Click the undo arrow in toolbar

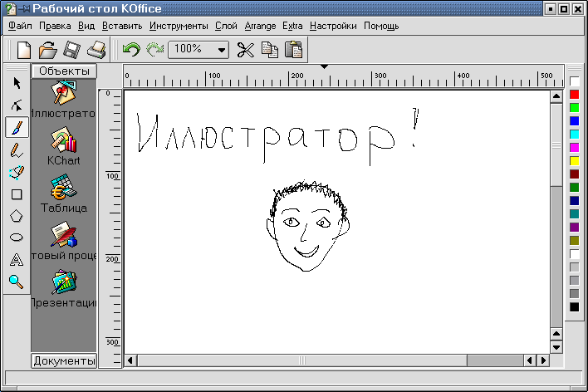[x=130, y=50]
